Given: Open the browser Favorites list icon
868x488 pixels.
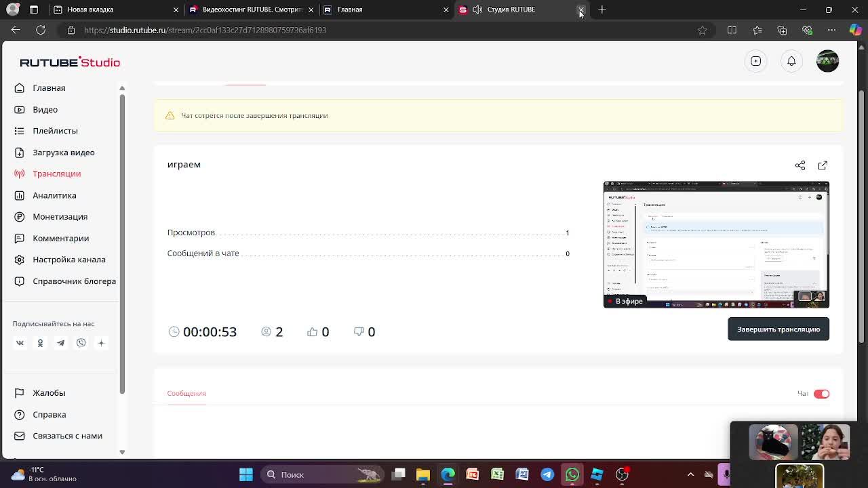Looking at the screenshot, I should [x=757, y=30].
